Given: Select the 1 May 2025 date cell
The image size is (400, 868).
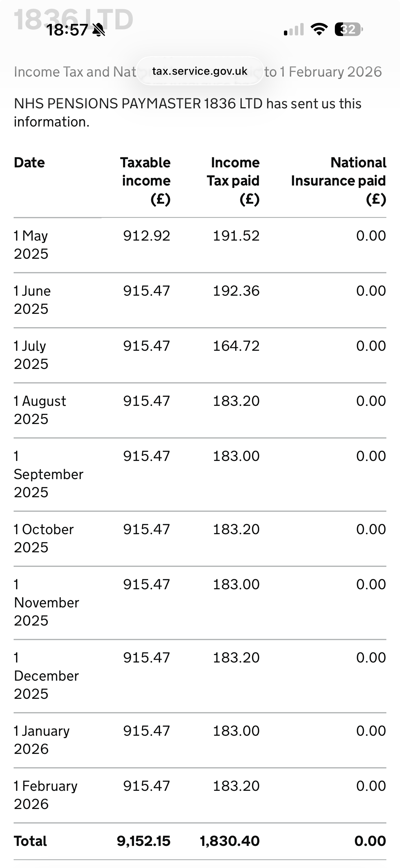Looking at the screenshot, I should click(31, 245).
